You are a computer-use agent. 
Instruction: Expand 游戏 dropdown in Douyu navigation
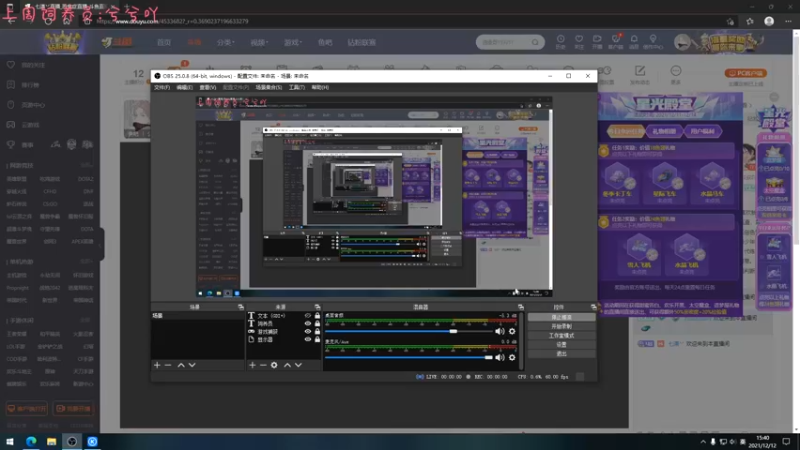click(293, 42)
